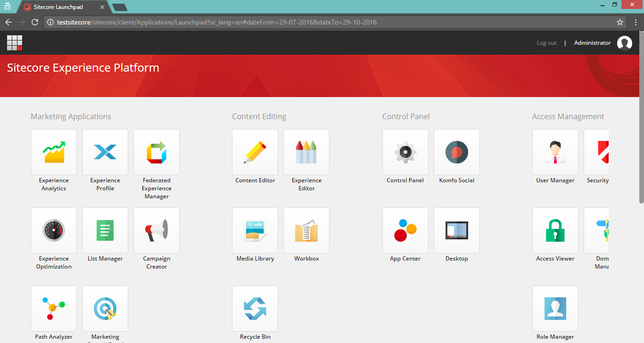Screen dimensions: 644x343
Task: Close the Sitecore Launchpad tab
Action: point(102,7)
